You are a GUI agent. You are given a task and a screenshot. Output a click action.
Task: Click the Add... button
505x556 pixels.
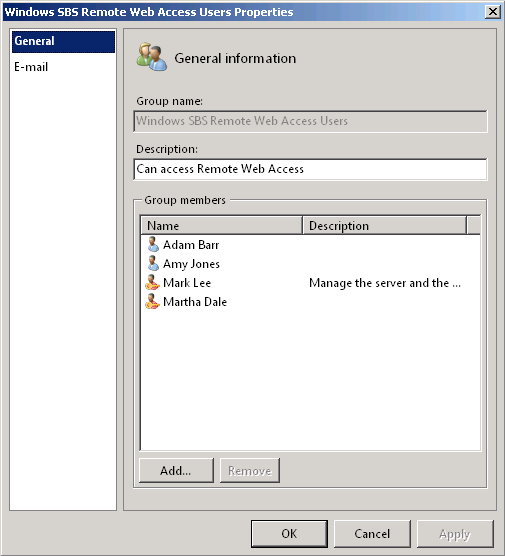point(176,471)
